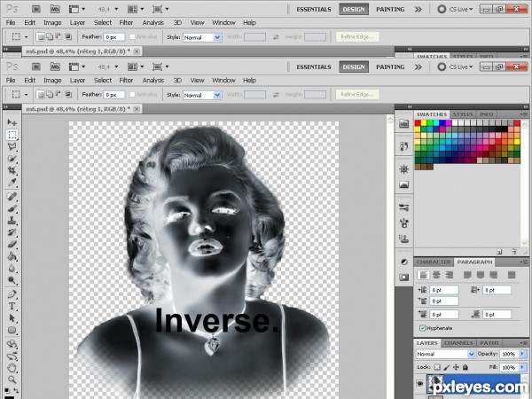Set paragraph to center text
Viewport: 532px width, 399px height.
point(436,275)
